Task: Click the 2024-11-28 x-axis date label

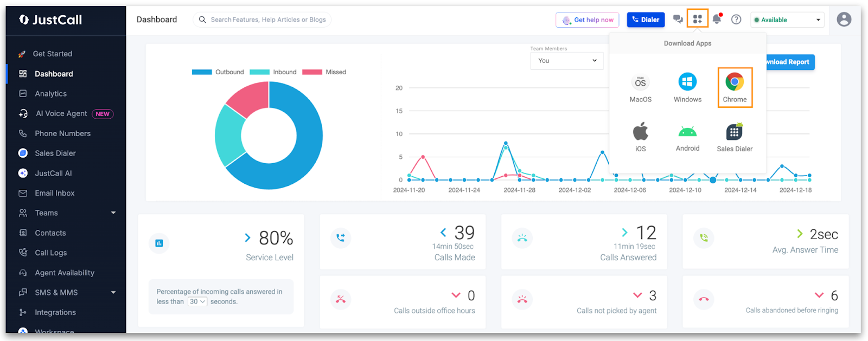Action: point(519,190)
